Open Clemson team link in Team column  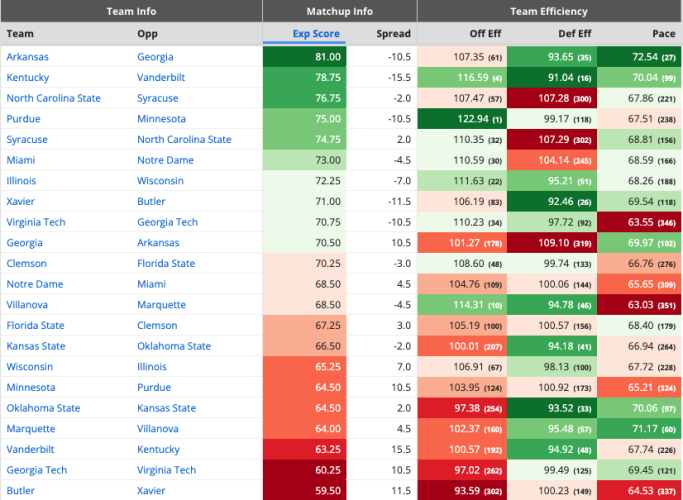27,264
